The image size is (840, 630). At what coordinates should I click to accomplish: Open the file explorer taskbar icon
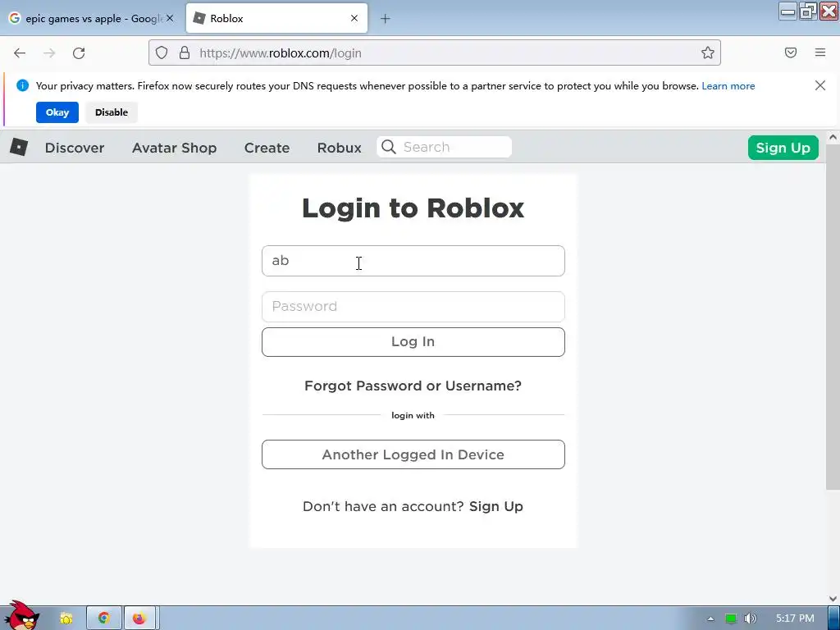pyautogui.click(x=66, y=619)
